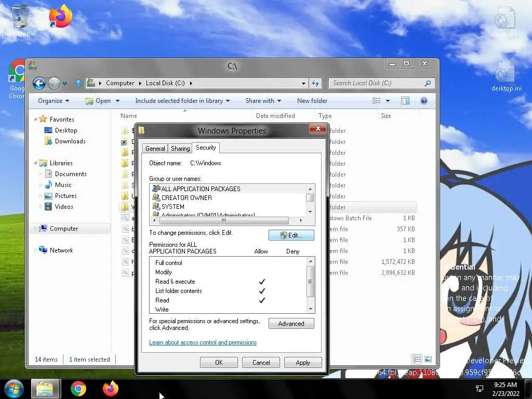Open the recent pages dropdown arrow
Viewport: 532px width, 399px height.
pyautogui.click(x=65, y=83)
